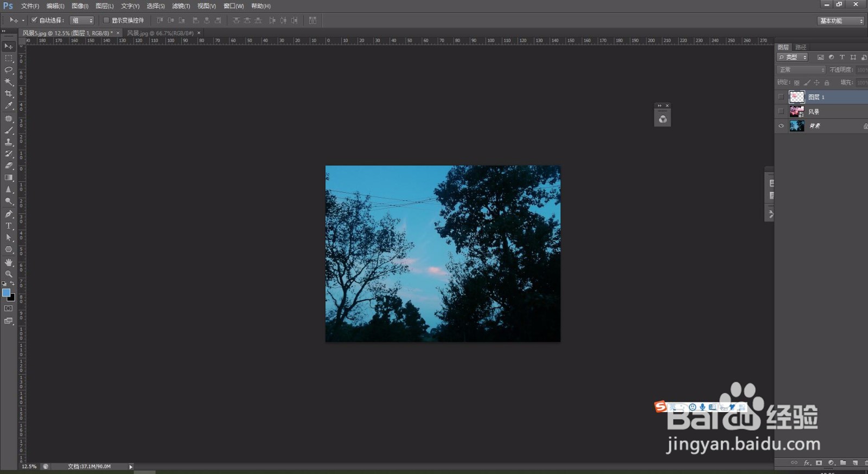The height and width of the screenshot is (474, 868).
Task: Click add layer style fx icon
Action: [x=807, y=463]
